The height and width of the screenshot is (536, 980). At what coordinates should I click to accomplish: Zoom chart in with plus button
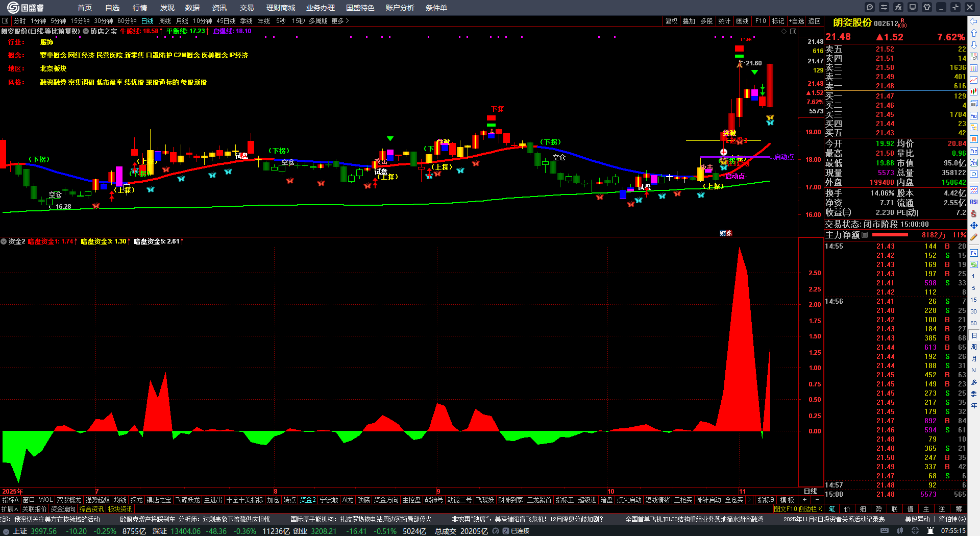click(805, 500)
